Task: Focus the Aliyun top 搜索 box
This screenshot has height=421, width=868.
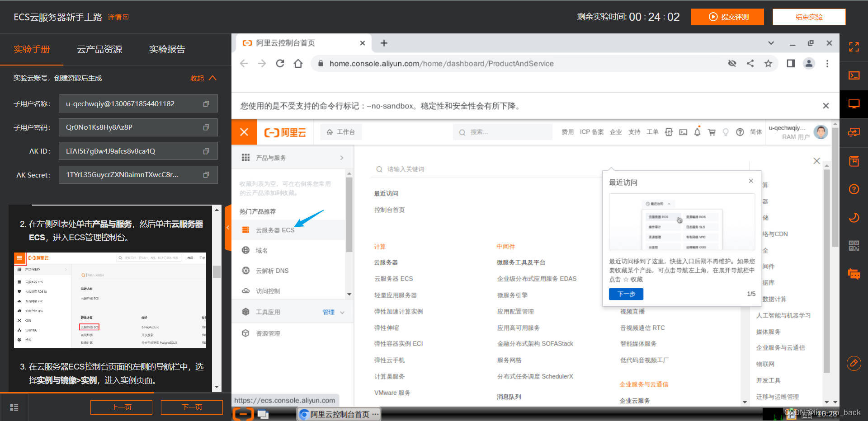Action: [502, 132]
